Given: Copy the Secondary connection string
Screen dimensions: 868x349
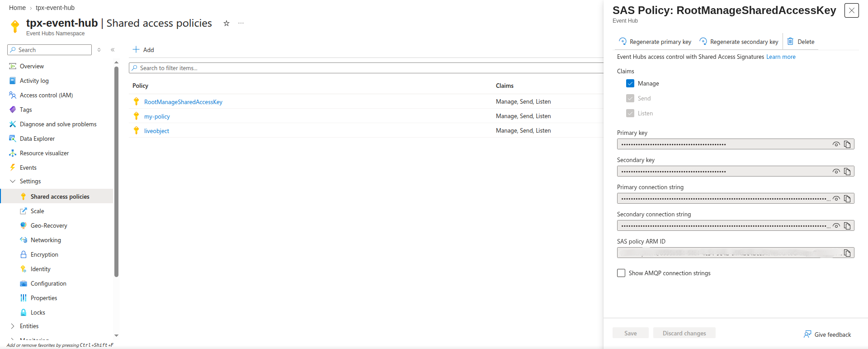Looking at the screenshot, I should [847, 226].
